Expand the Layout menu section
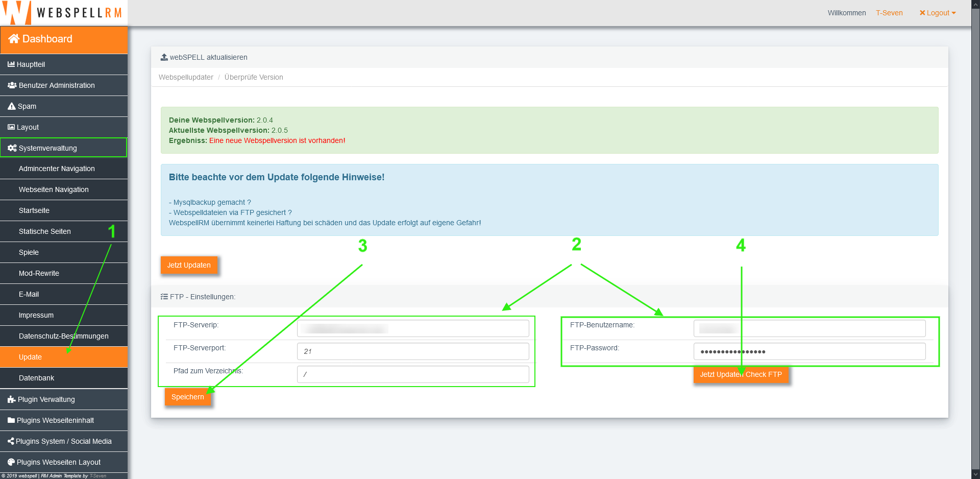Image resolution: width=980 pixels, height=479 pixels. coord(64,127)
